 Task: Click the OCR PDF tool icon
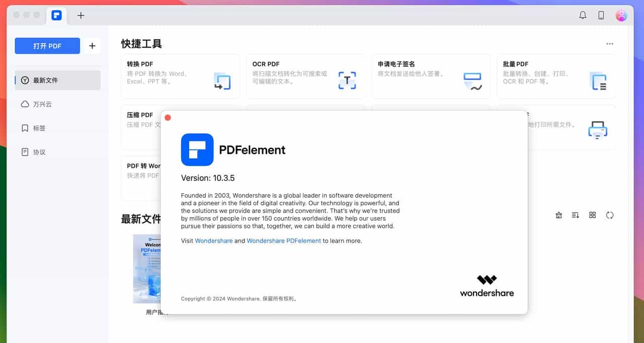(347, 80)
